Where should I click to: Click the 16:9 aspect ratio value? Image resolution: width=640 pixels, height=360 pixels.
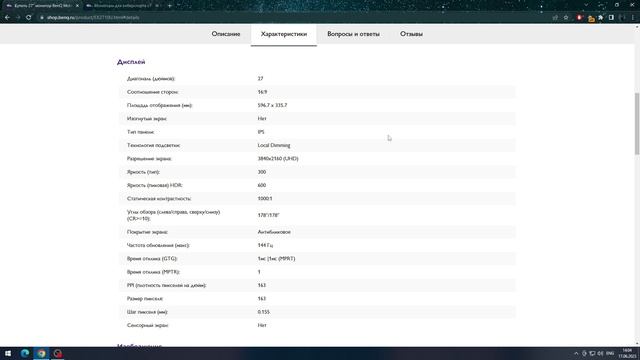[262, 92]
